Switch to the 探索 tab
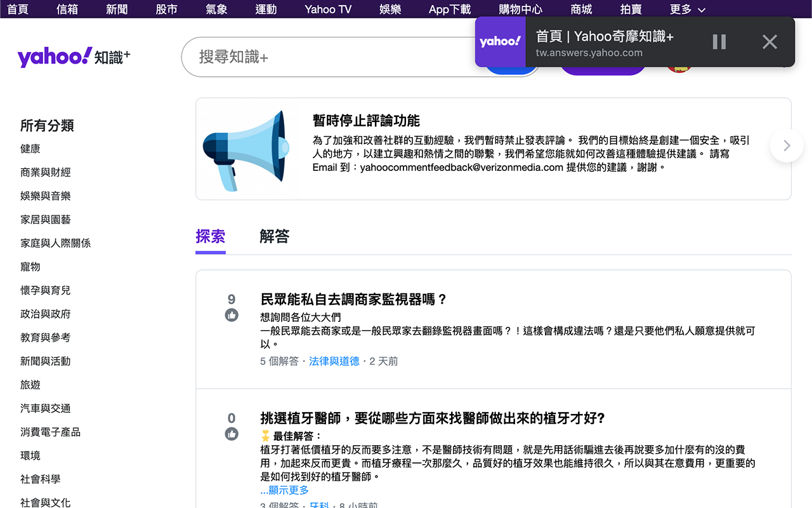Viewport: 812px width, 508px height. tap(211, 236)
